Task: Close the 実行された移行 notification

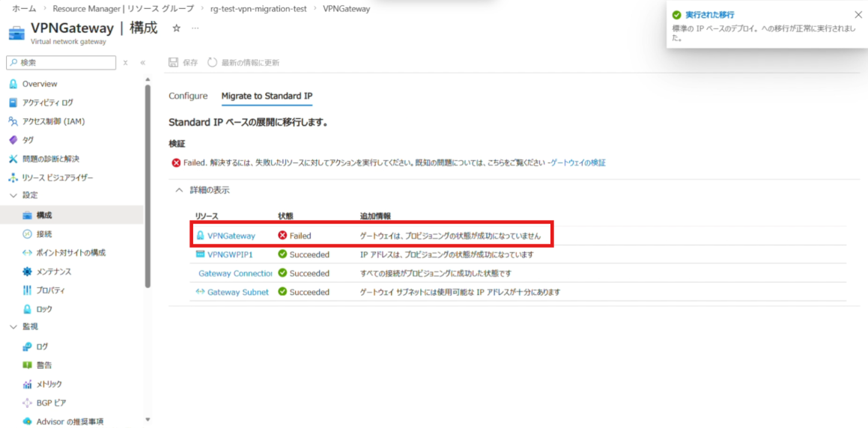Action: tap(858, 14)
